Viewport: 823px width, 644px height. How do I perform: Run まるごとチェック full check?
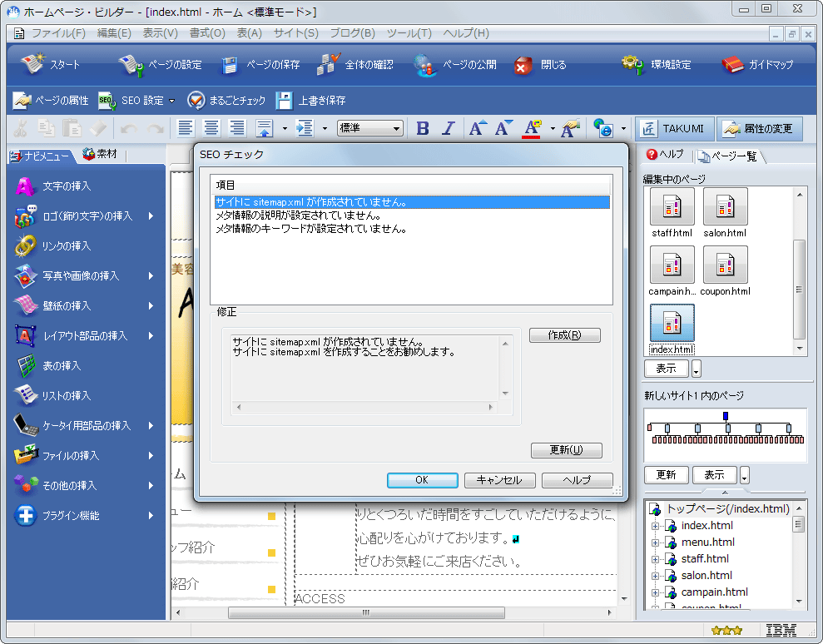point(226,100)
